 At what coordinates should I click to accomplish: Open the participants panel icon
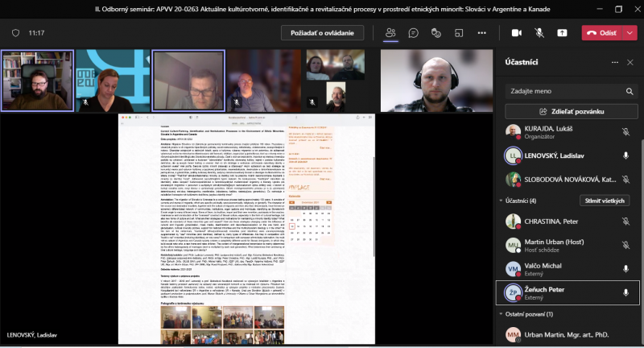click(390, 33)
